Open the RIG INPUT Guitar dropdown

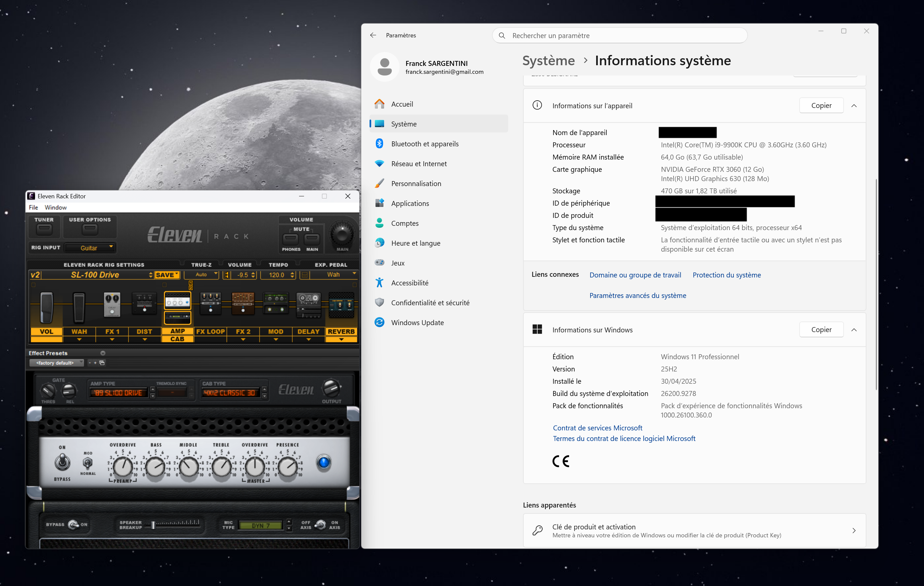tap(90, 248)
